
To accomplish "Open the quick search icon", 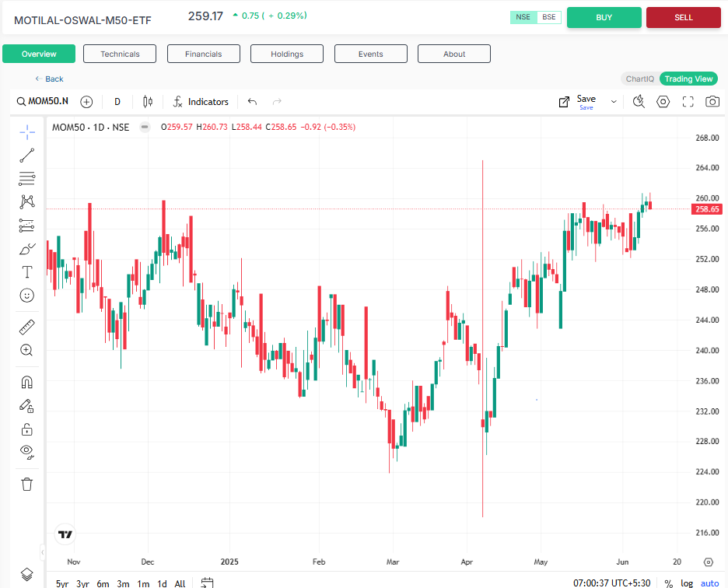I will [x=639, y=101].
